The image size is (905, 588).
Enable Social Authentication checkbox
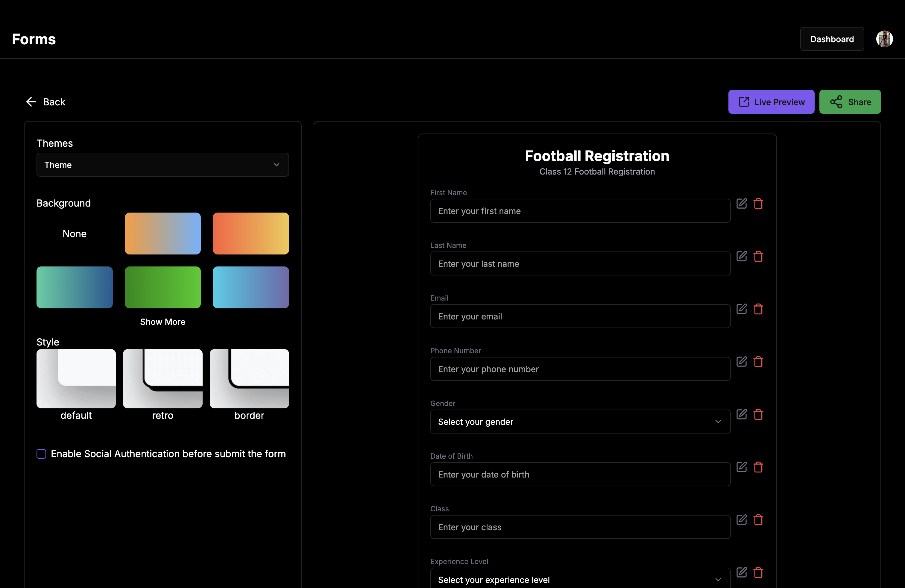click(41, 454)
